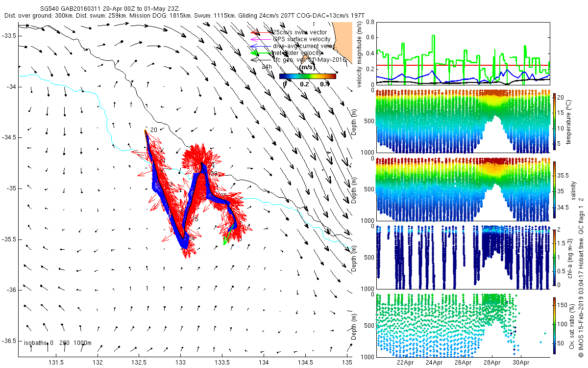Click the '133' longitude tick label
Image resolution: width=588 pixels, height=368 pixels.
180,363
